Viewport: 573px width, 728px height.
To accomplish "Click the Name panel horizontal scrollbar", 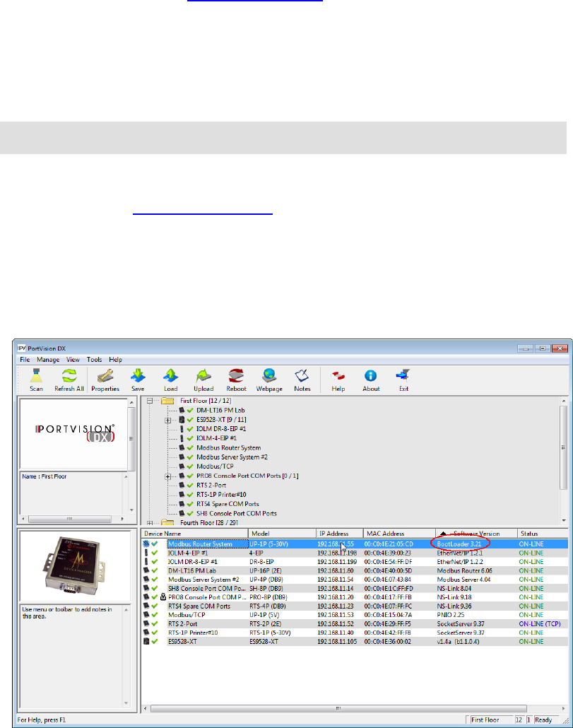I will coord(70,519).
